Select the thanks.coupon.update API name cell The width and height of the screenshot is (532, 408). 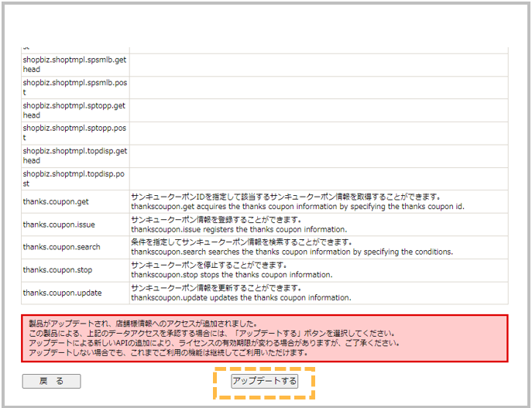62,293
